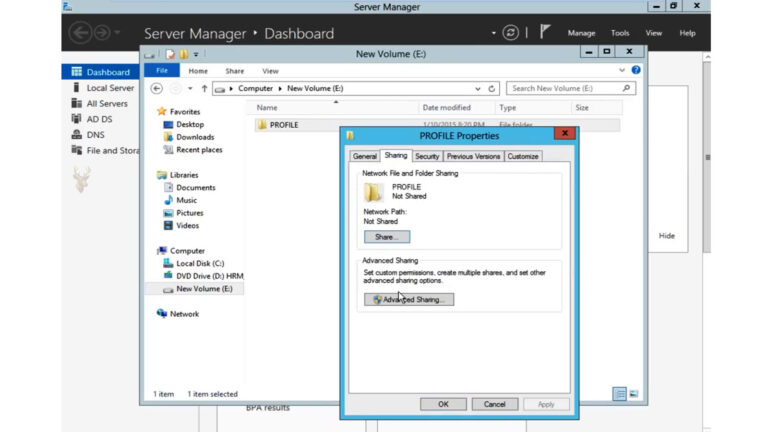
Task: Open the View menu in Server Manager
Action: pyautogui.click(x=653, y=33)
